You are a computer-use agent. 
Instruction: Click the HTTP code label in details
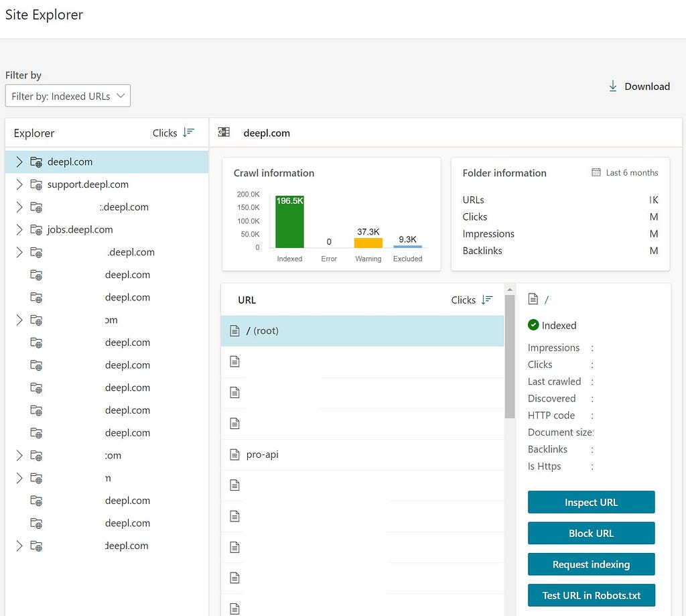click(551, 415)
